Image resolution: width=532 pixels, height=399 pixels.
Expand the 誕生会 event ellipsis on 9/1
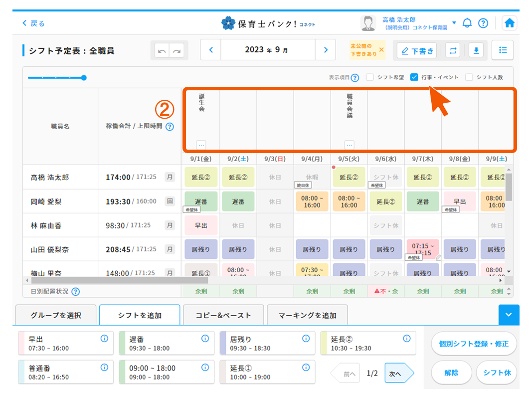click(x=201, y=145)
